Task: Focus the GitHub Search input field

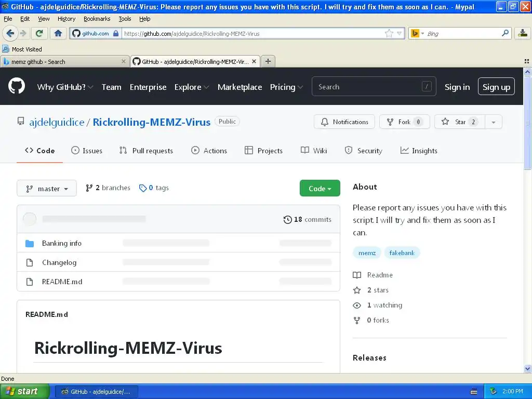Action: coord(374,87)
